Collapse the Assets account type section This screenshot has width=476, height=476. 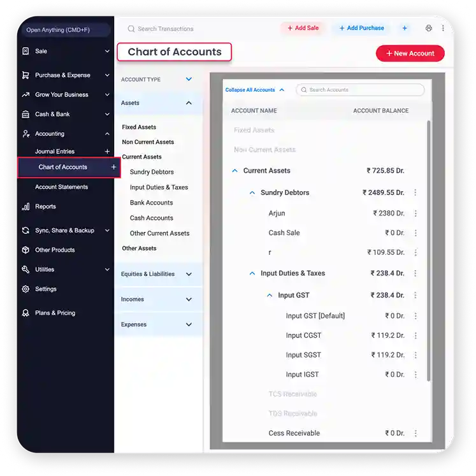189,103
